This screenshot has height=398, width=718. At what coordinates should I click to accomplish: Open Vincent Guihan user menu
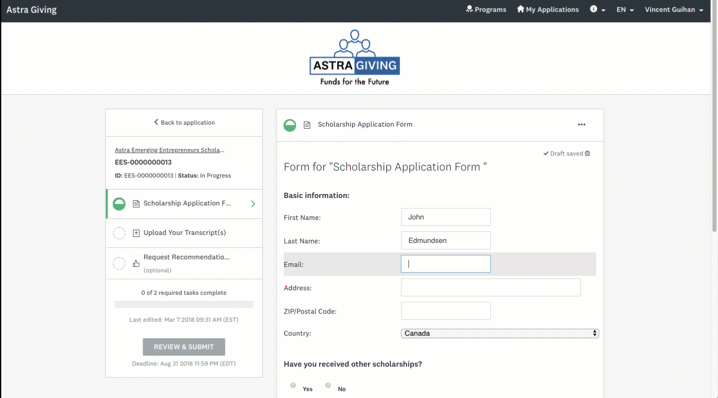(x=674, y=9)
